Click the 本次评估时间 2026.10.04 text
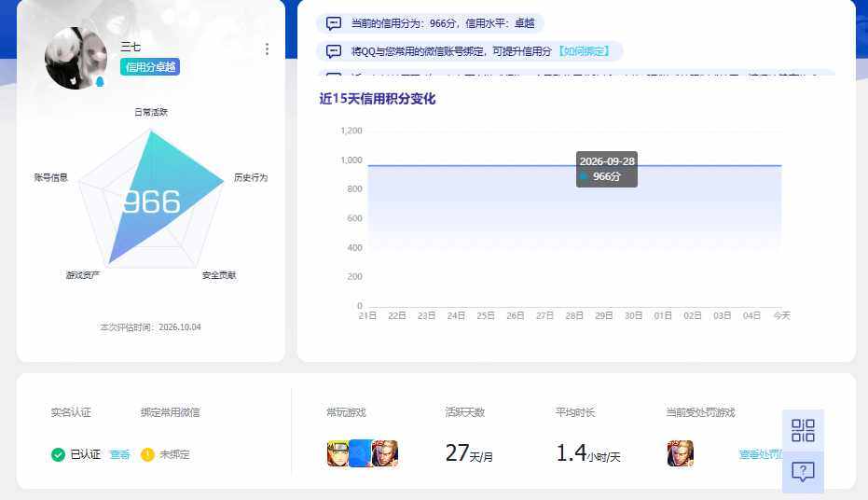 click(151, 327)
